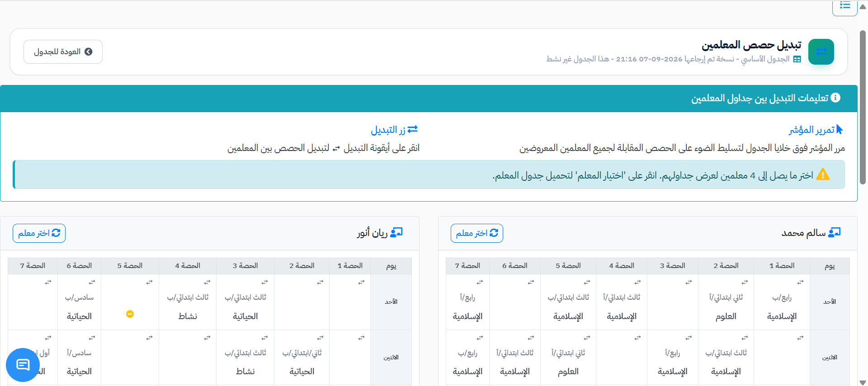Swap Rayan Anwar's empty Sunday period 2
This screenshot has height=386, width=868.
click(320, 282)
